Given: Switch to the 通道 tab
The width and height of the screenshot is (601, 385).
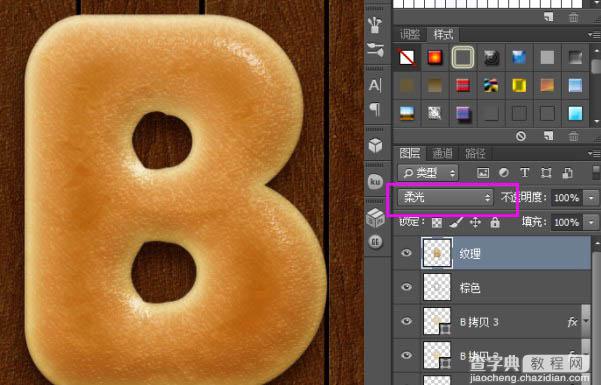Looking at the screenshot, I should point(443,153).
